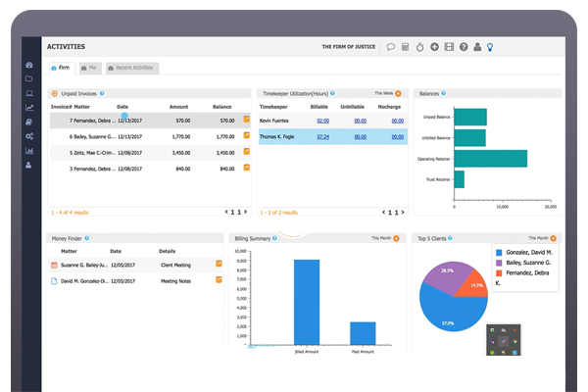588x392 pixels.
Task: Open Timekeeper Utilization This Week gear settings
Action: [x=398, y=93]
